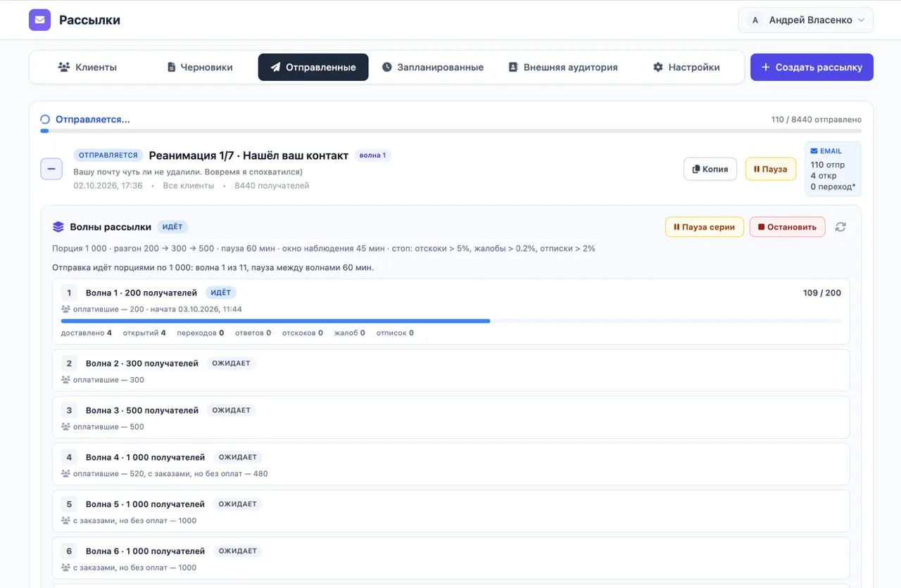Click the avatar letter A in user menu
This screenshot has width=901, height=588.
click(755, 20)
